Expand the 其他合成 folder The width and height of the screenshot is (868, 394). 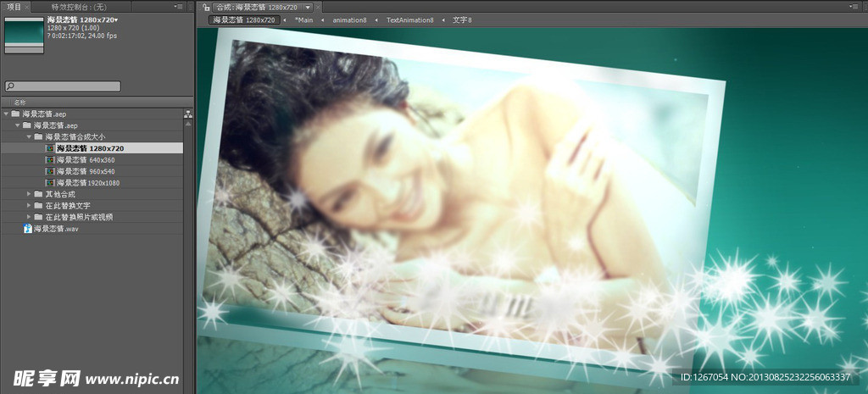point(29,194)
